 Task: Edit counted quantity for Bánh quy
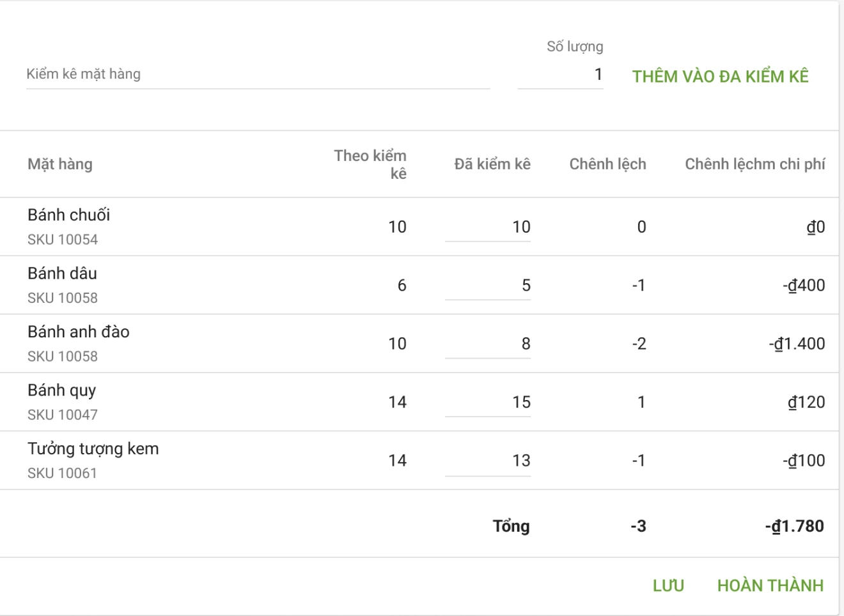pyautogui.click(x=488, y=403)
